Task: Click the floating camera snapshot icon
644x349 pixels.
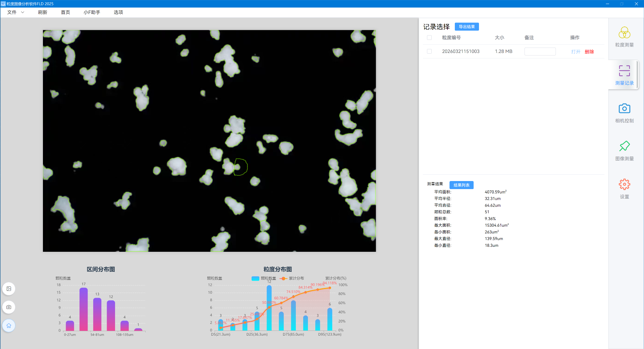Action: point(9,307)
